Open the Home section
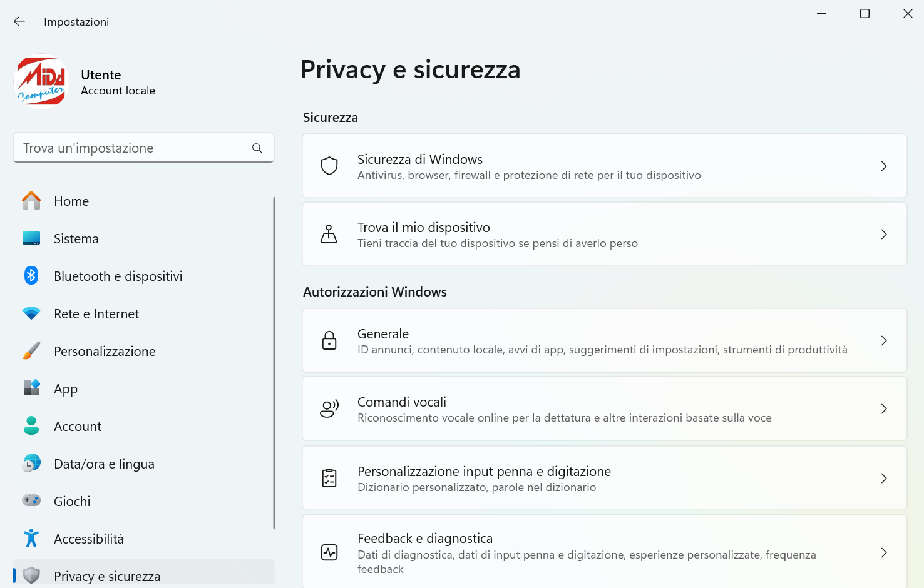 [x=143, y=201]
